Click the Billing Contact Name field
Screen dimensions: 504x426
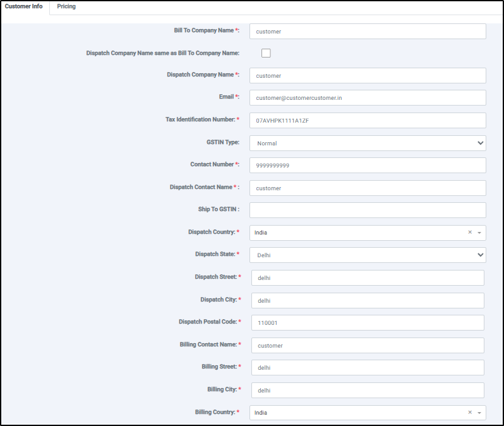coord(368,346)
